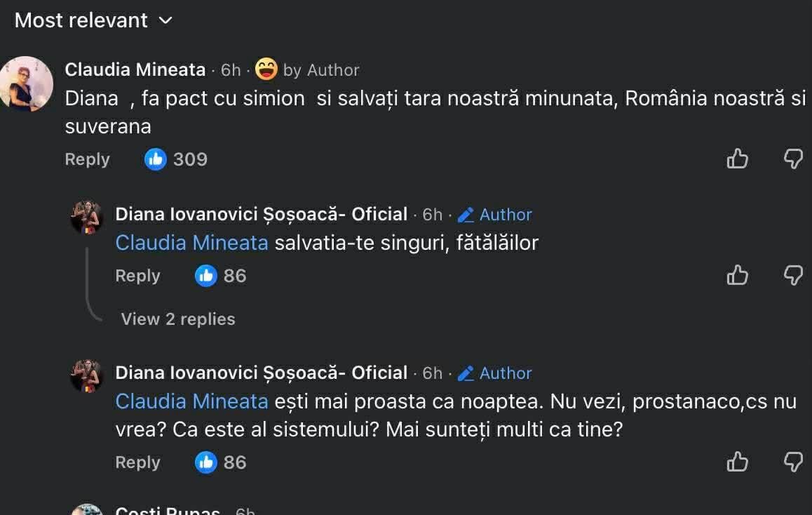Thumbs up the 'salvatia-te singuri' reply
This screenshot has height=515, width=812.
[x=737, y=276]
